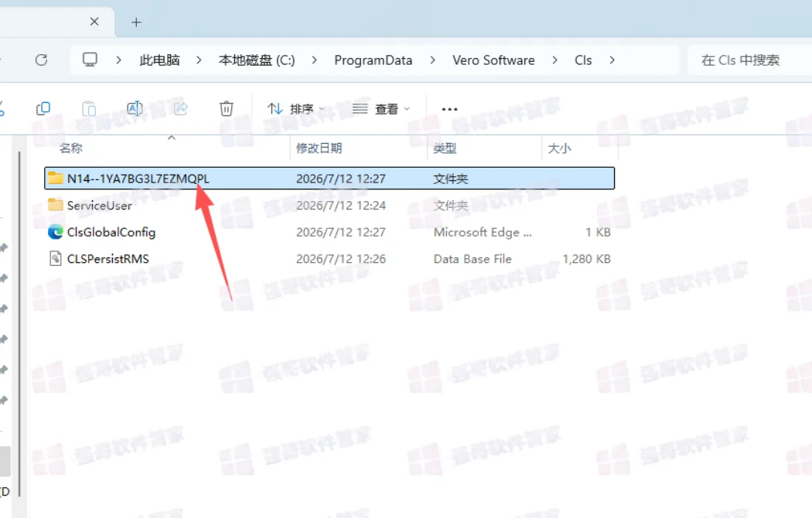The image size is (812, 518).
Task: Sort by 大小 column header
Action: (559, 148)
